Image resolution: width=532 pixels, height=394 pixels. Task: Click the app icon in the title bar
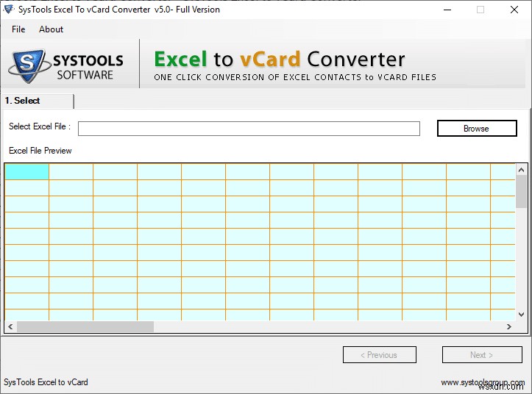[8, 10]
